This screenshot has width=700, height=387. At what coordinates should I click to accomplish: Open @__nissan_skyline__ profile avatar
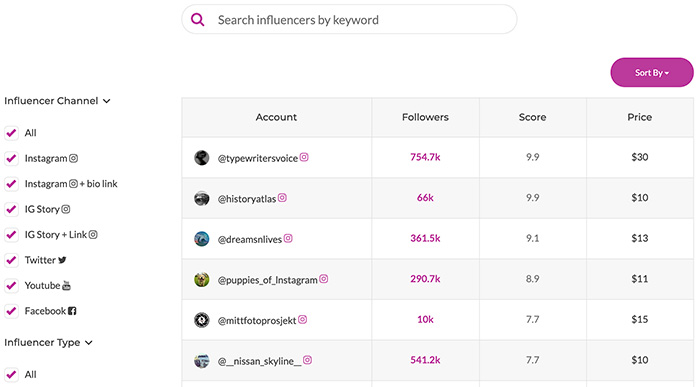click(x=202, y=361)
